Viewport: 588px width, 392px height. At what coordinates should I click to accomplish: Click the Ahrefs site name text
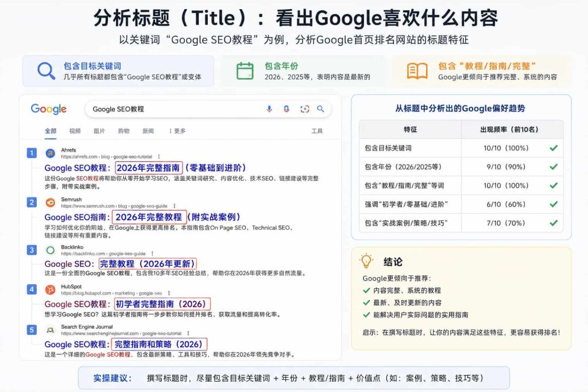click(69, 150)
